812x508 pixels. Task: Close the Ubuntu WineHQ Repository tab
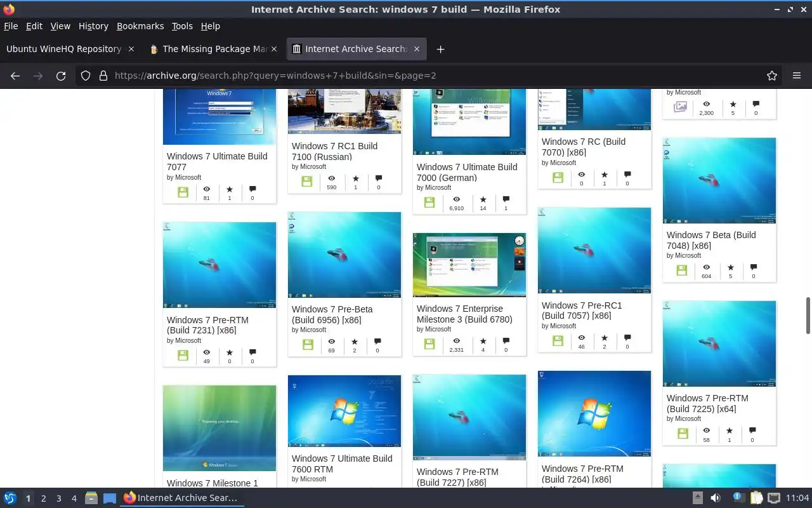click(x=131, y=49)
